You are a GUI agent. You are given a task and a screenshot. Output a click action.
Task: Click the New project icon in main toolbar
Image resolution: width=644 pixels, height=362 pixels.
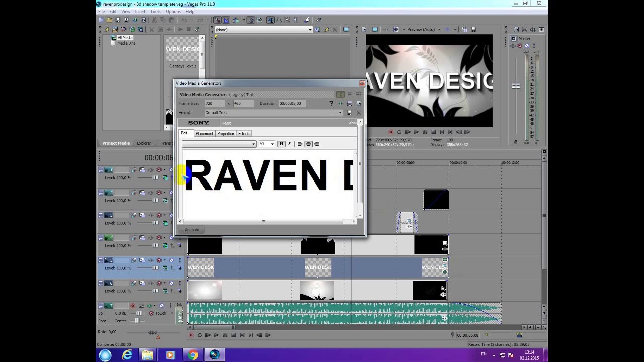[x=101, y=20]
